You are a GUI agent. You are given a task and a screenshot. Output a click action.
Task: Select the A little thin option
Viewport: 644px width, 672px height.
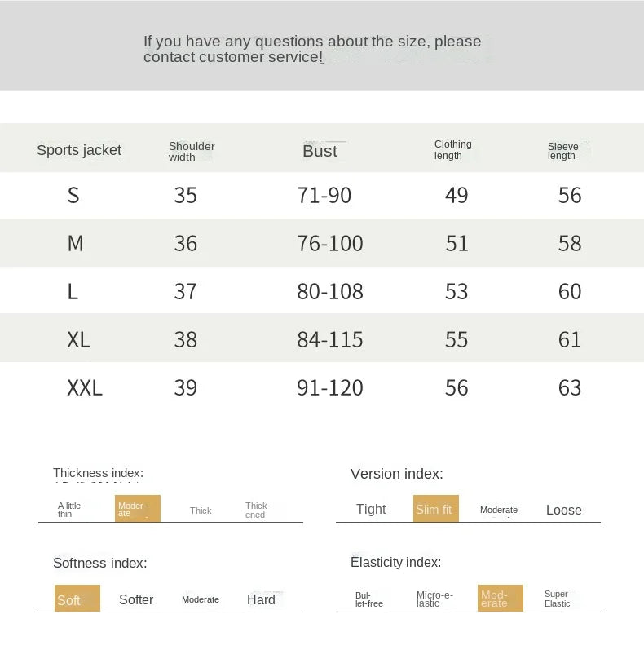coord(69,511)
